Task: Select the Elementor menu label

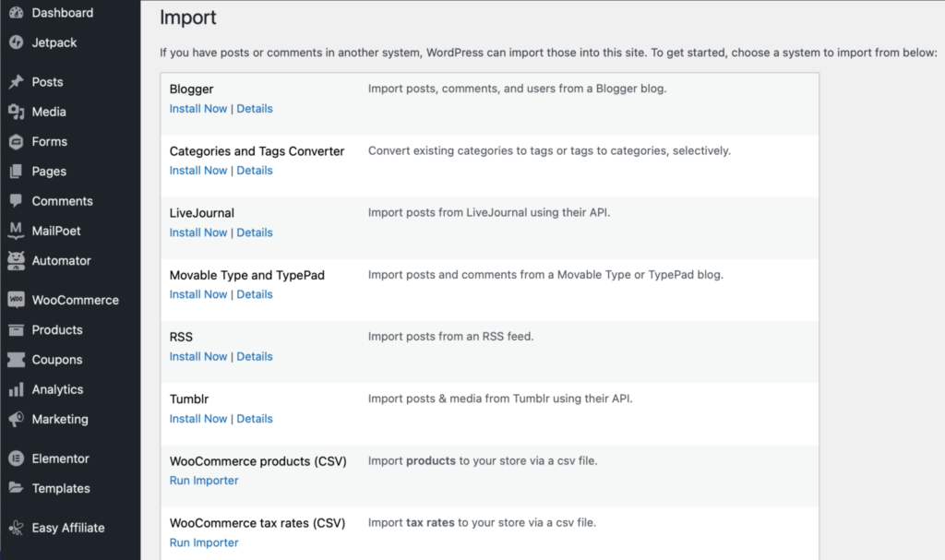Action: (60, 459)
